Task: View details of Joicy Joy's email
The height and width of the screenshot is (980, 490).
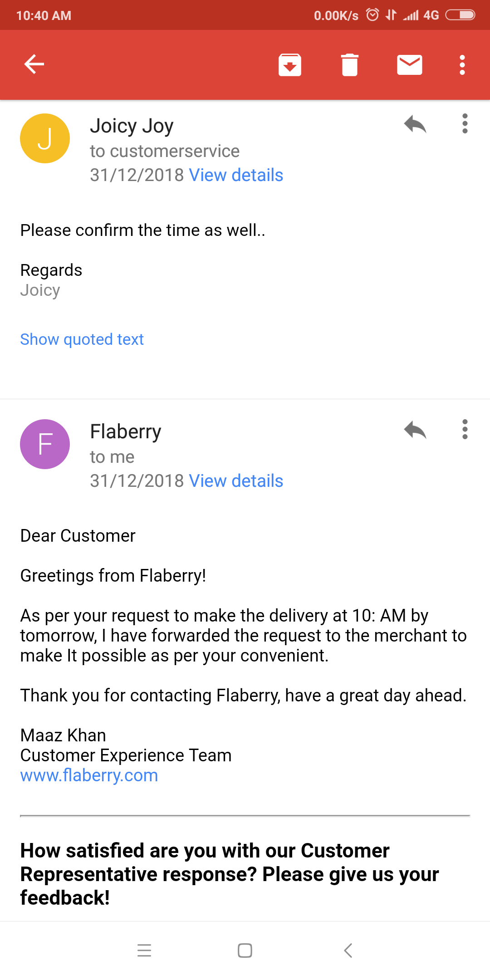Action: click(236, 175)
